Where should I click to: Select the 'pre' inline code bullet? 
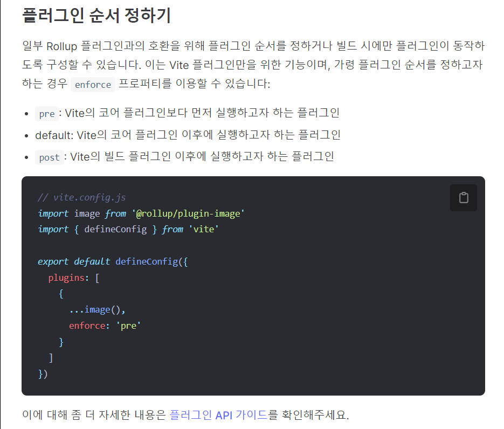[47, 114]
